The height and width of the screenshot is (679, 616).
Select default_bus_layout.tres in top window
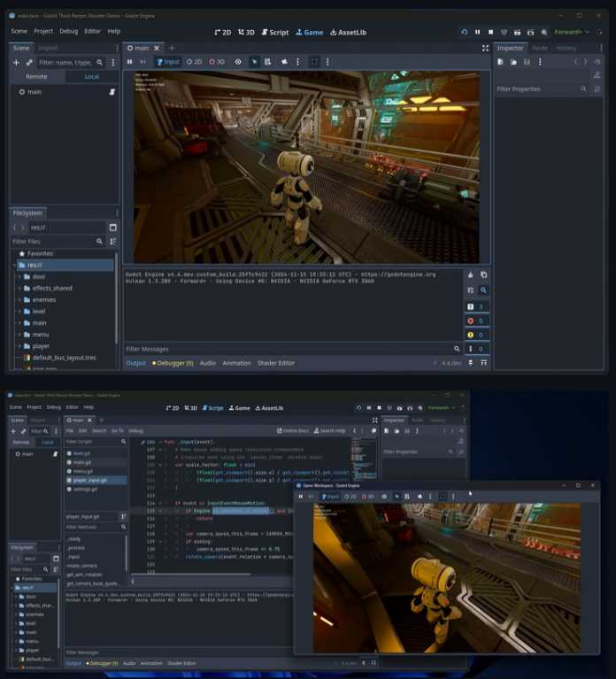pos(64,358)
